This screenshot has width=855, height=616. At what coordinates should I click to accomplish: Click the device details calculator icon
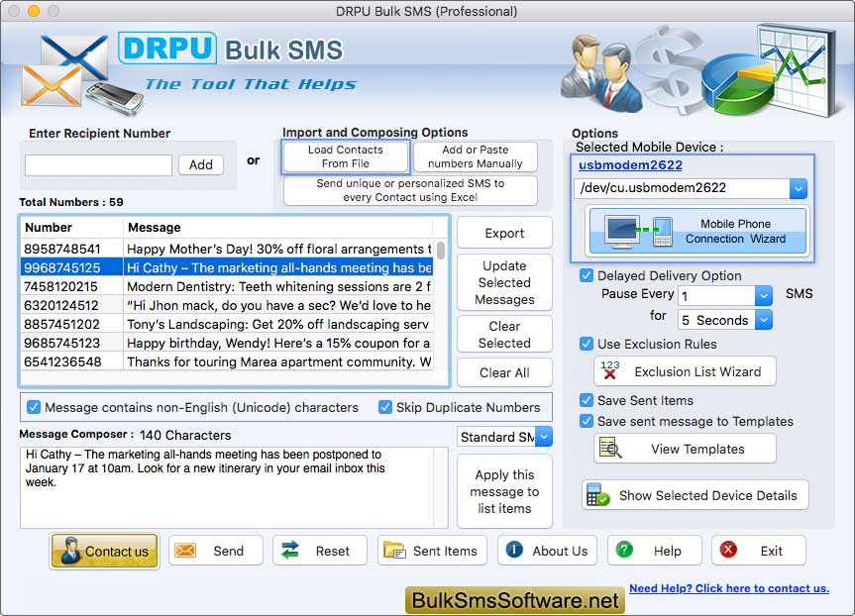click(x=597, y=494)
